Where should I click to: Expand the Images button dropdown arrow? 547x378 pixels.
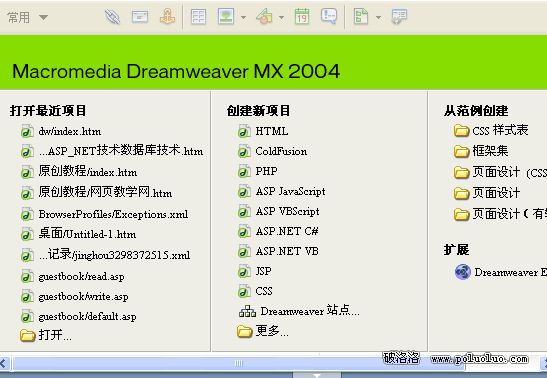click(x=243, y=17)
